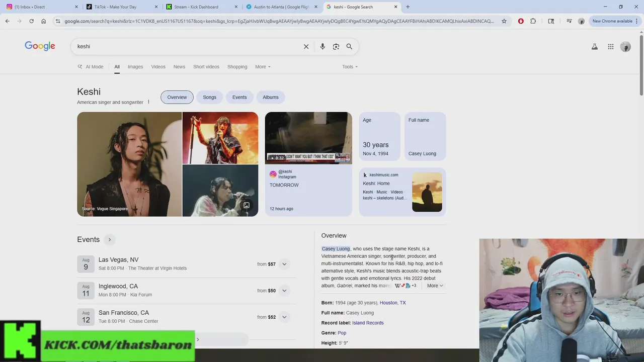Viewport: 644px width, 362px height.
Task: Open Google account profile avatar
Action: point(625,47)
